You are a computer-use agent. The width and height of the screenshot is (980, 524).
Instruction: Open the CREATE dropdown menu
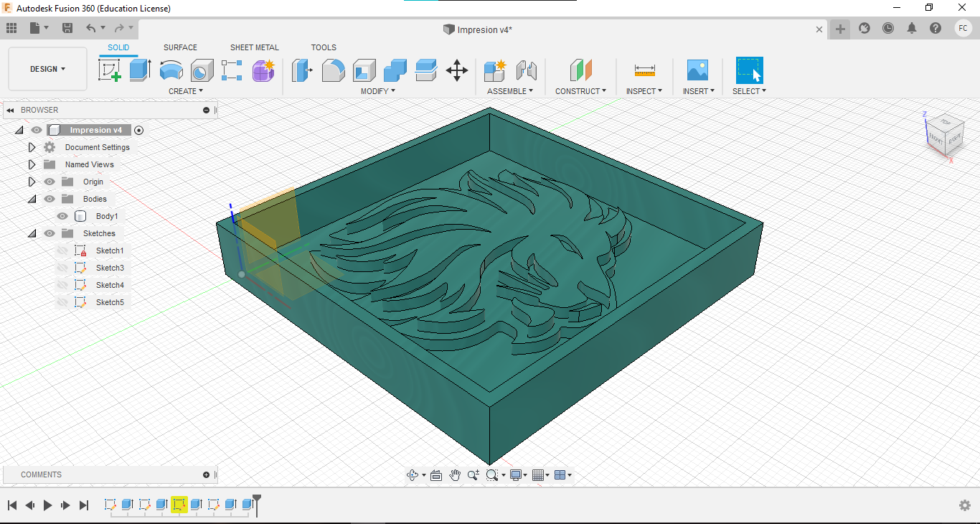pyautogui.click(x=186, y=91)
